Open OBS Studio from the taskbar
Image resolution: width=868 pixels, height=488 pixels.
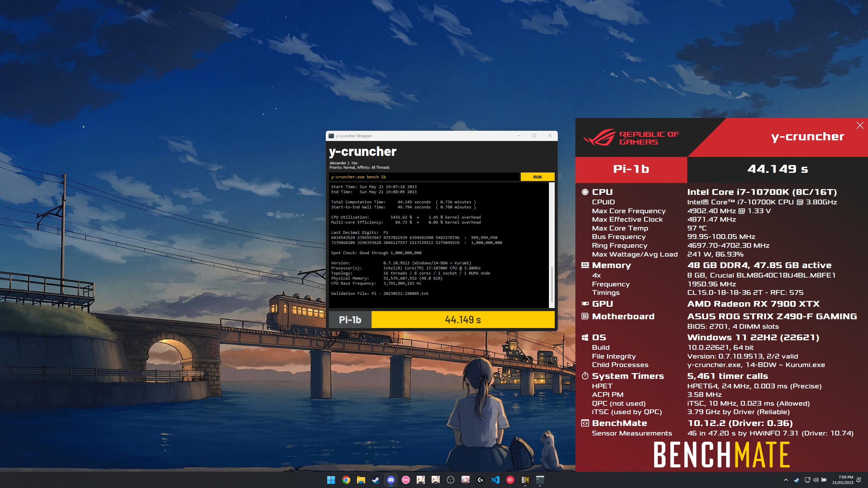click(450, 480)
